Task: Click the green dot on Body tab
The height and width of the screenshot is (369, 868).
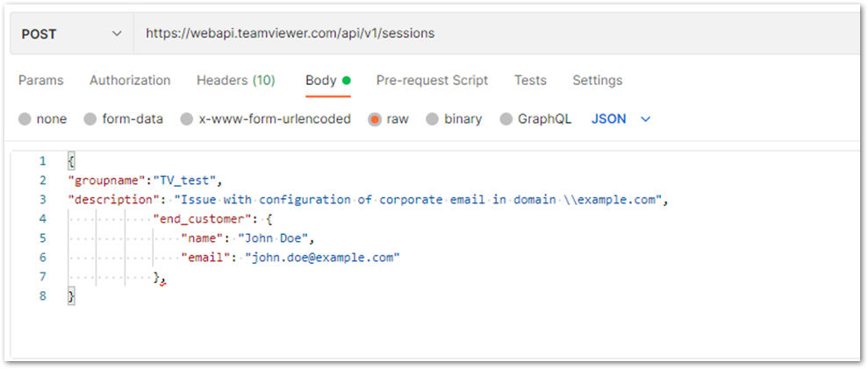Action: point(347,81)
